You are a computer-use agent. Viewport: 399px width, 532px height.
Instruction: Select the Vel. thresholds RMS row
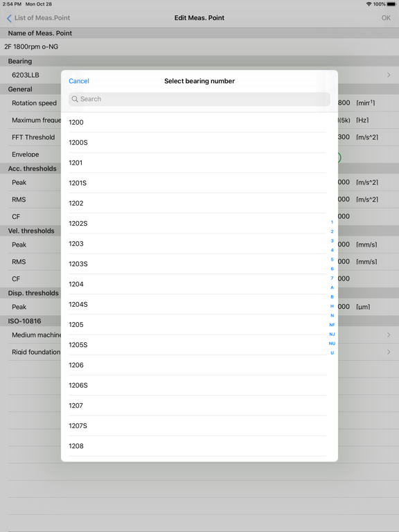coord(199,262)
